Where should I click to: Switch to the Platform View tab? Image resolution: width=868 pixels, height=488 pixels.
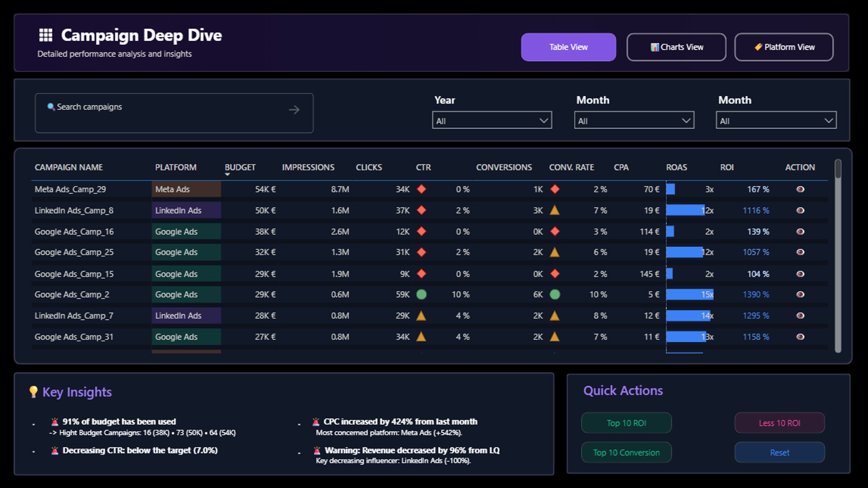[784, 47]
